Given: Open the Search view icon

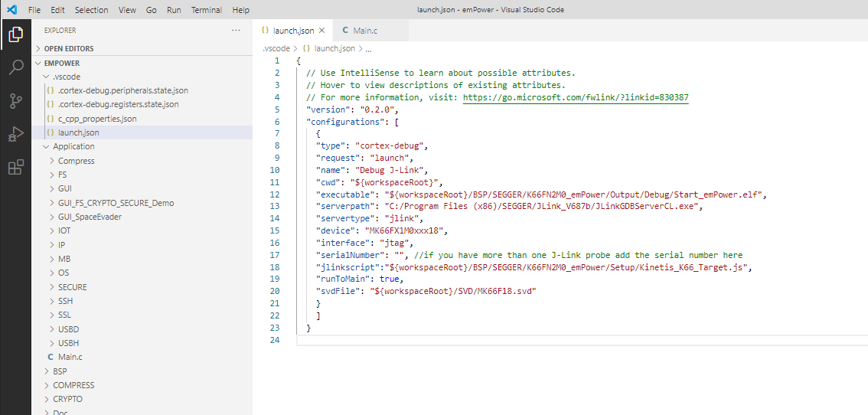Looking at the screenshot, I should click(15, 67).
